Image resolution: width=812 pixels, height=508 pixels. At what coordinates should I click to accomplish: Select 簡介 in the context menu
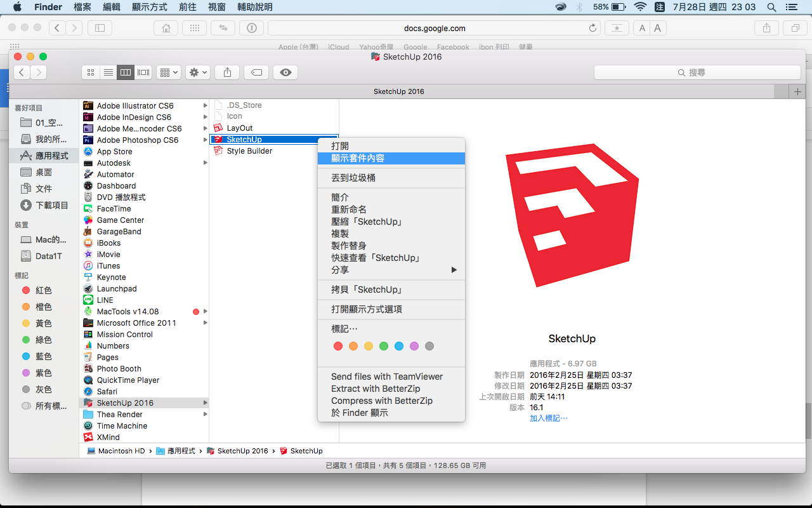point(391,197)
